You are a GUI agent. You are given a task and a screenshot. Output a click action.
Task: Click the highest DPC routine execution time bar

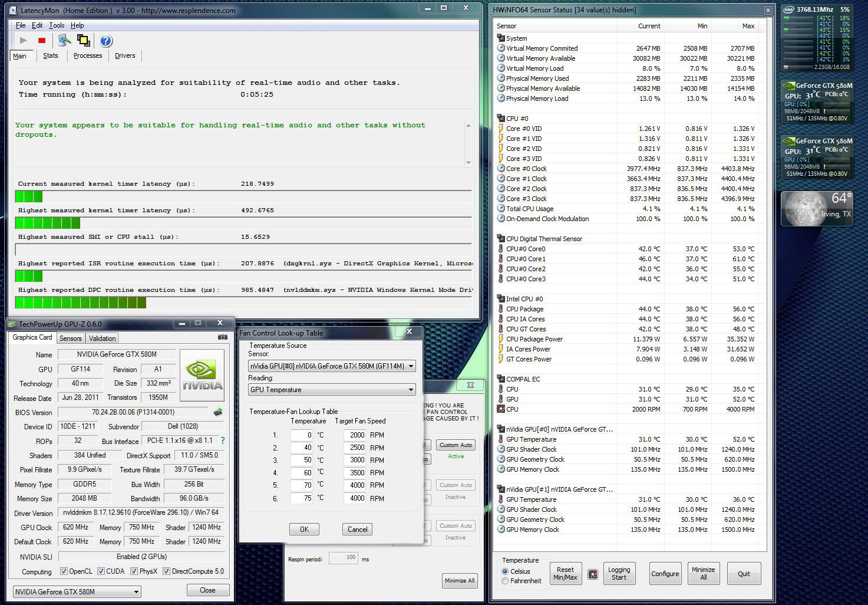pyautogui.click(x=243, y=302)
